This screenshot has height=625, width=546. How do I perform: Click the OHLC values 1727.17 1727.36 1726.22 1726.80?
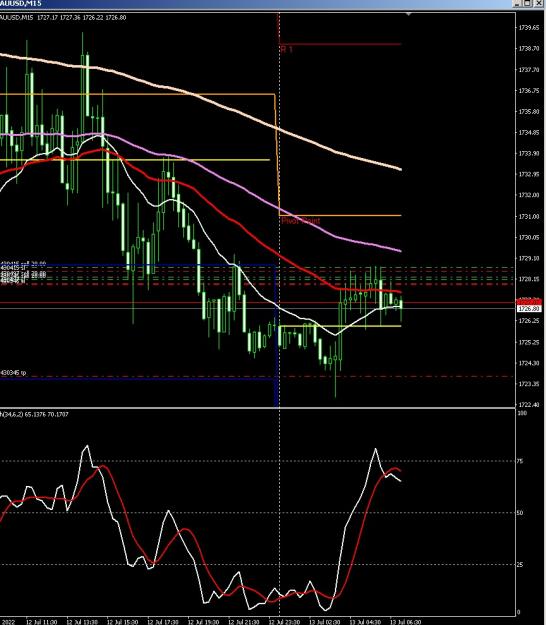click(x=81, y=18)
